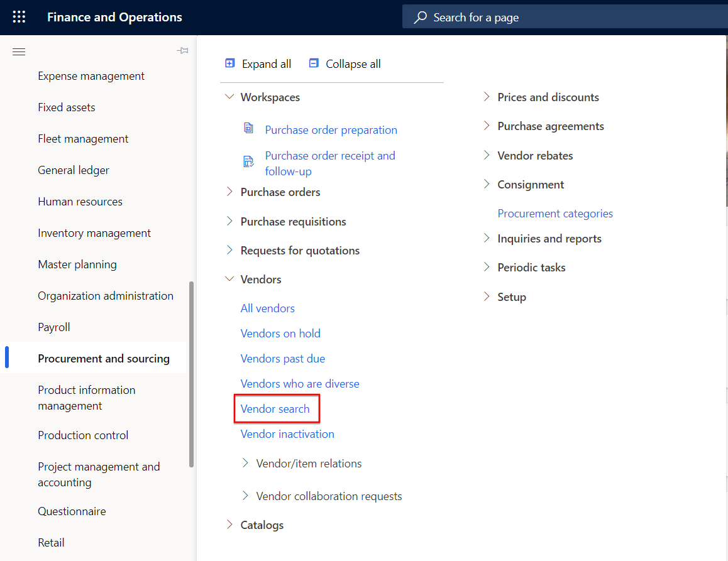Image resolution: width=728 pixels, height=561 pixels.
Task: Open Procurement categories link
Action: [555, 214]
